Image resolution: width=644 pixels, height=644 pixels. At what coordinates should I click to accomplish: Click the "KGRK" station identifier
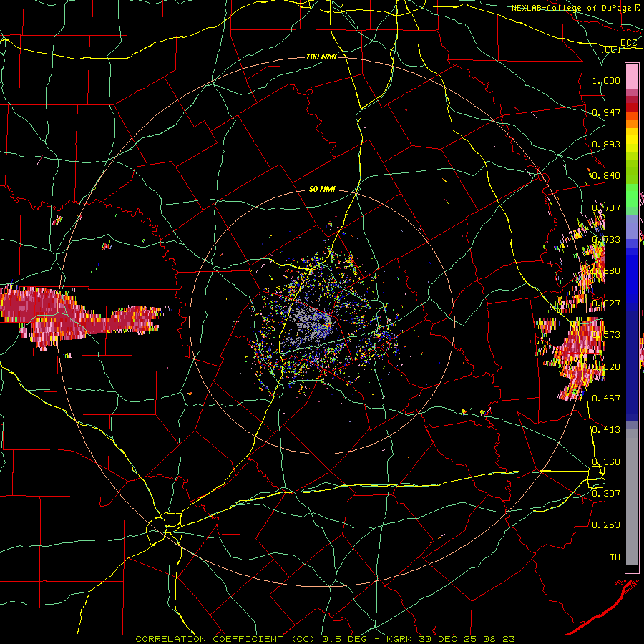(400, 639)
